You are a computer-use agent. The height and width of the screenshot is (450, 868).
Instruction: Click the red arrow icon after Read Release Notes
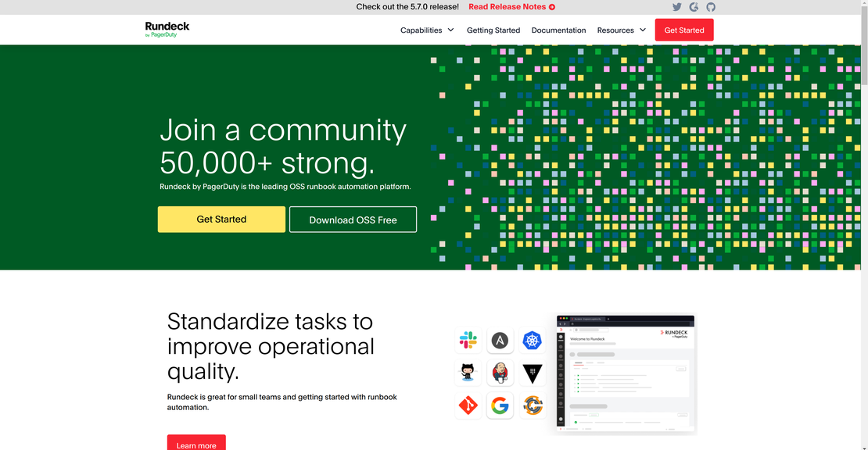point(552,7)
